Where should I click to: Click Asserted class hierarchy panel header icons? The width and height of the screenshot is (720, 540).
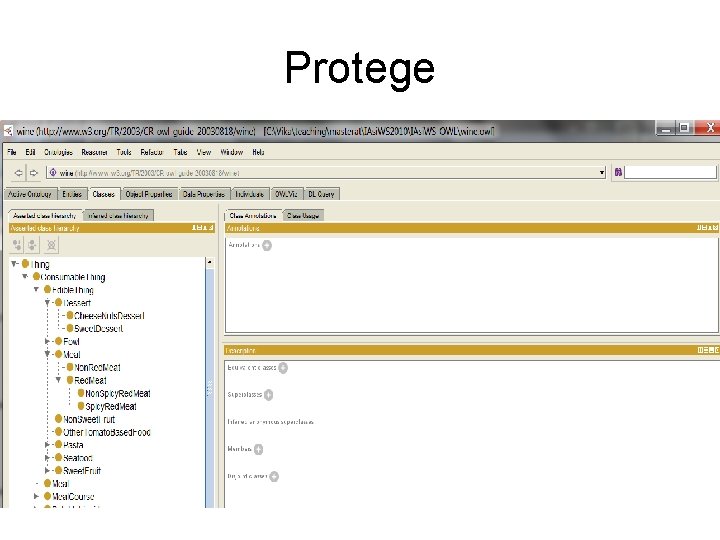[202, 228]
